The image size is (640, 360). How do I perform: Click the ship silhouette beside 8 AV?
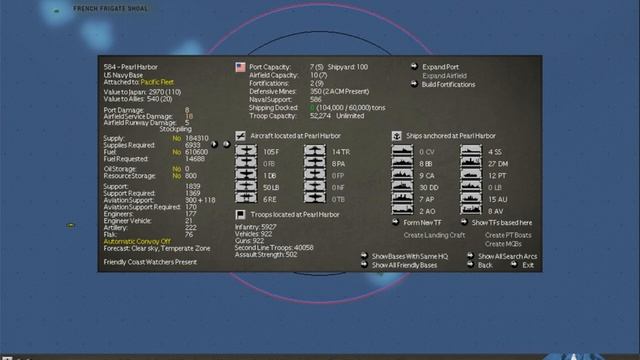[471, 210]
